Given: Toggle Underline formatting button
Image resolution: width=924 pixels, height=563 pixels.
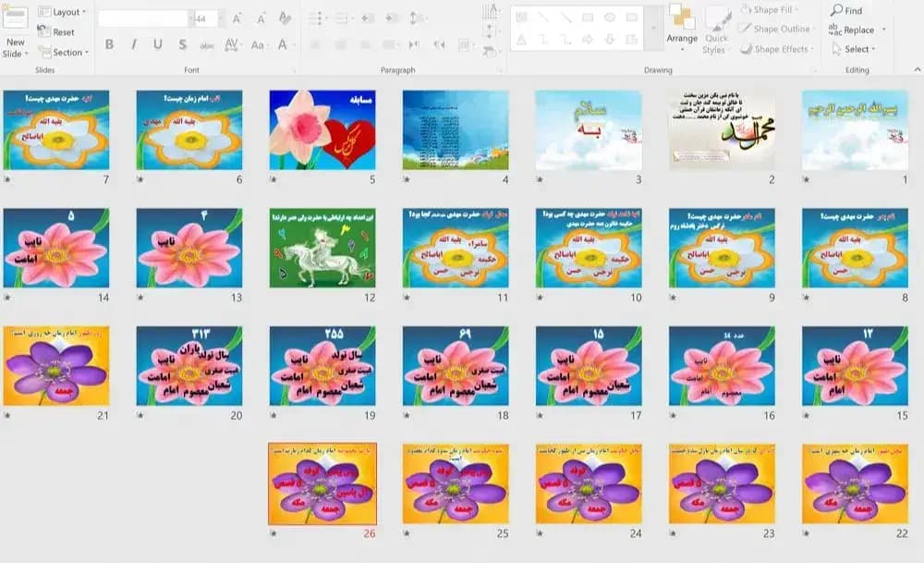Looking at the screenshot, I should pos(158,44).
